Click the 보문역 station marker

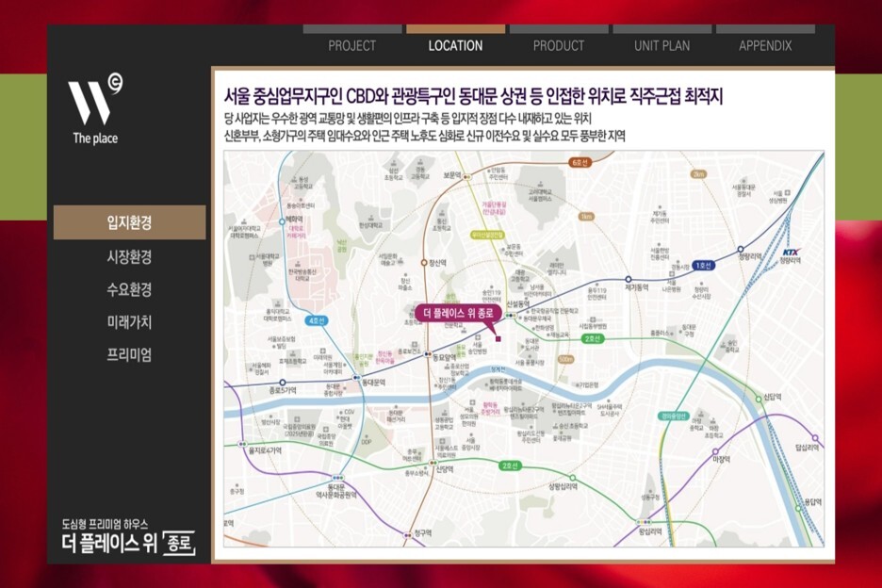[466, 176]
